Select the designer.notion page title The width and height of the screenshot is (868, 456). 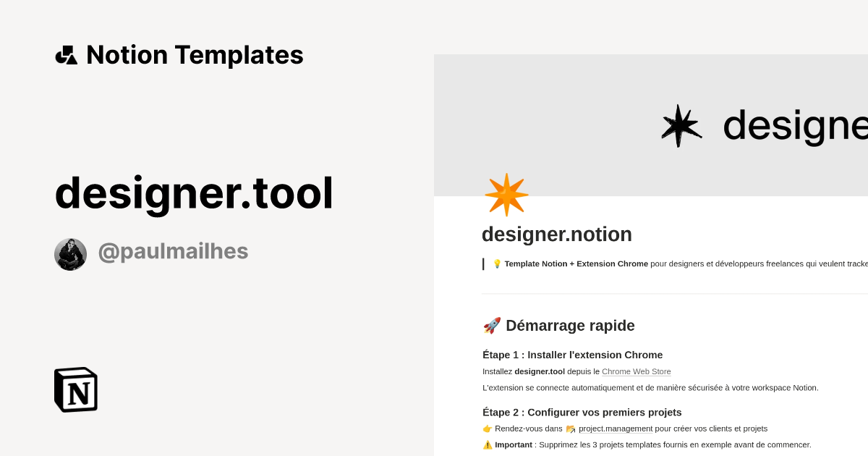pos(557,234)
